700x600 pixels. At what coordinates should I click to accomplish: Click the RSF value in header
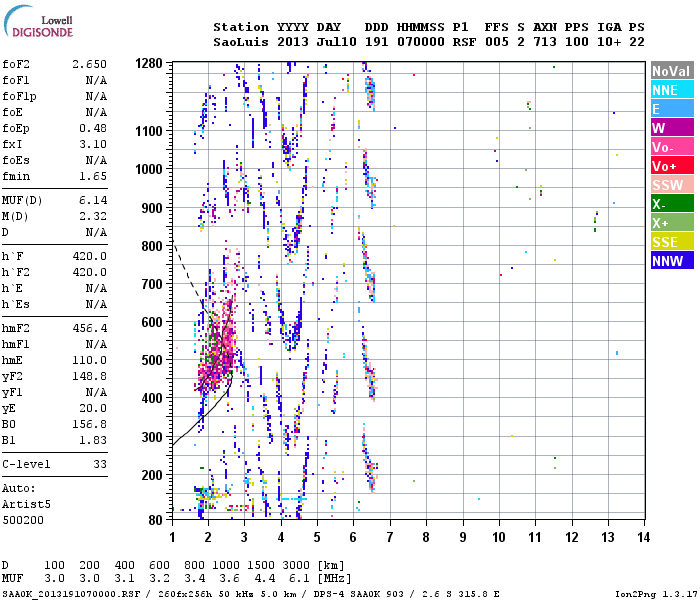click(x=464, y=42)
